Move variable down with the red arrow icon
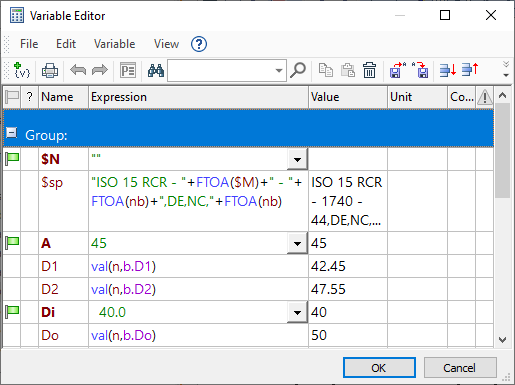Image resolution: width=515 pixels, height=385 pixels. [x=448, y=70]
